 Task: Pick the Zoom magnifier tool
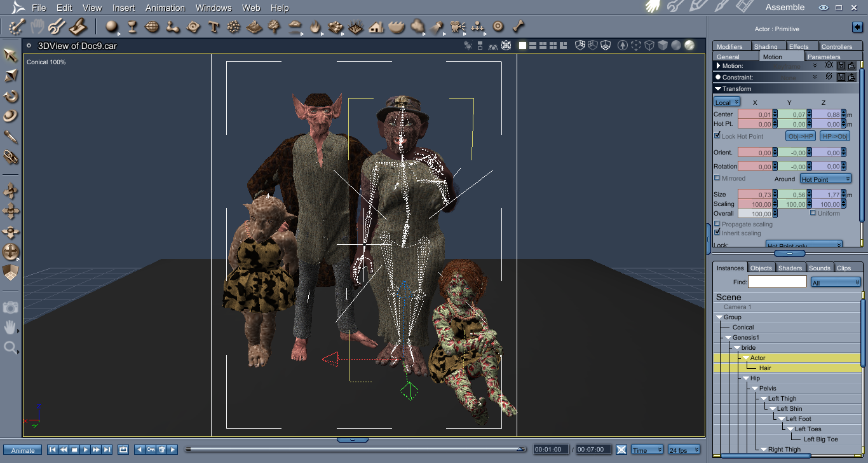point(10,347)
